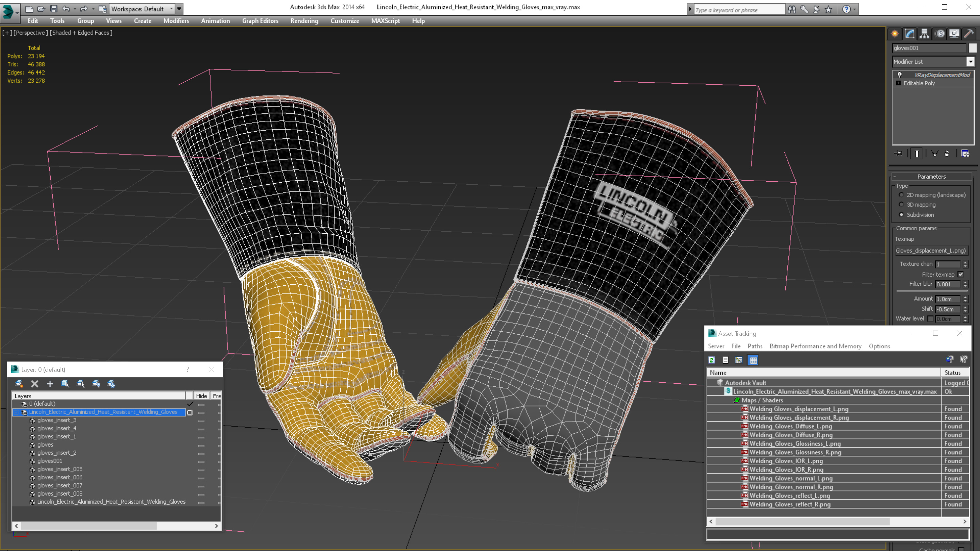This screenshot has width=980, height=551.
Task: Click the Save File icon in quick toolbar
Action: coord(54,9)
